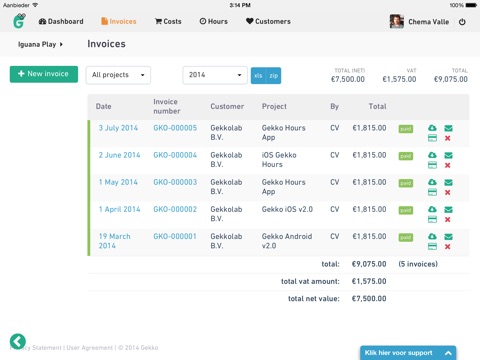
Task: Email invoice GKO-000003 via envelope icon
Action: (448, 182)
